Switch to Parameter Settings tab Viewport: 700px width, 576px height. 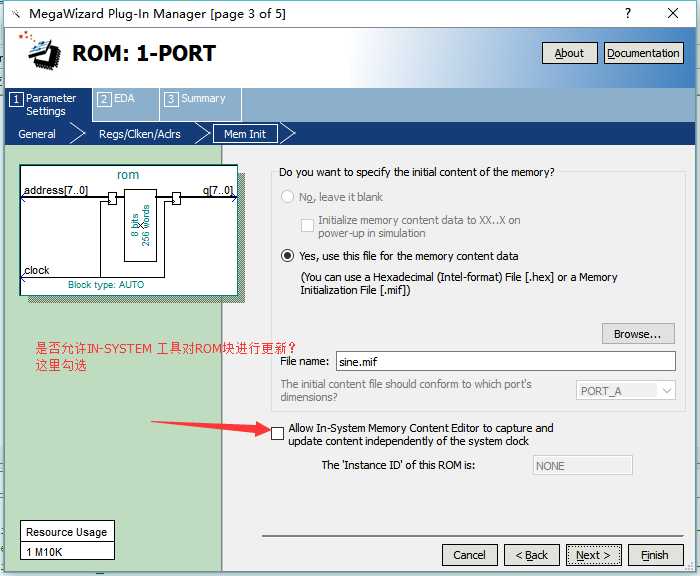[48, 104]
